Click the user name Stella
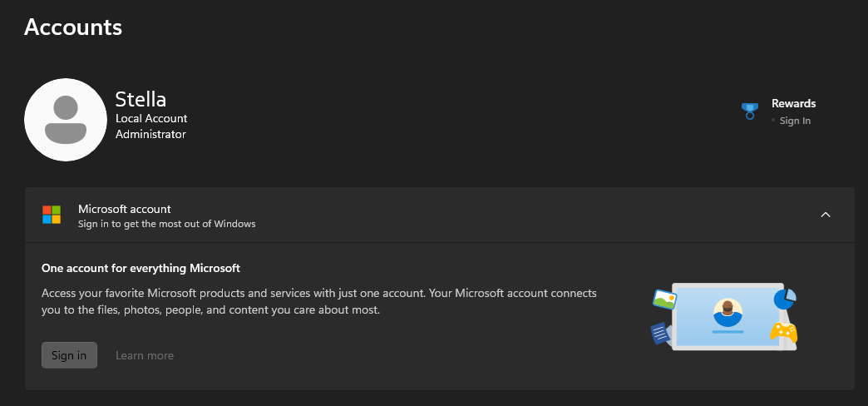The image size is (868, 406). tap(141, 100)
